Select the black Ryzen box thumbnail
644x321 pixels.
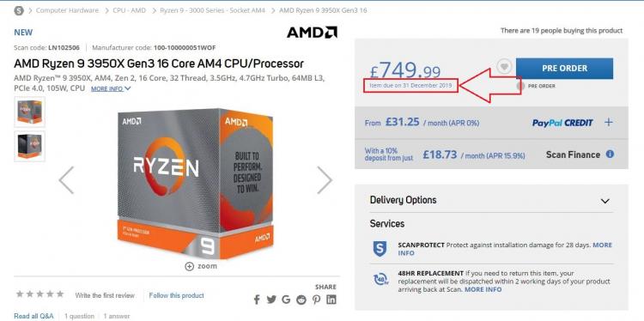(x=29, y=146)
